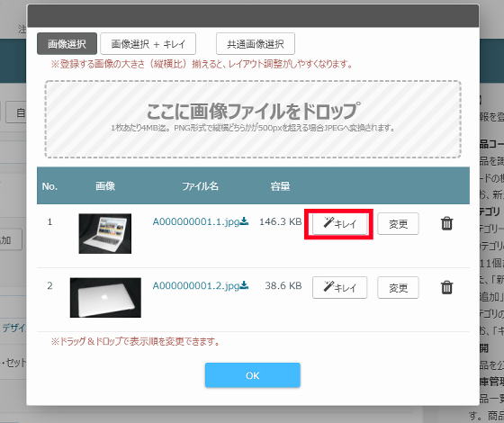Screen dimensions: 504x423
Task: Apply キレイ to A000000001.2.jpg
Action: tap(340, 287)
